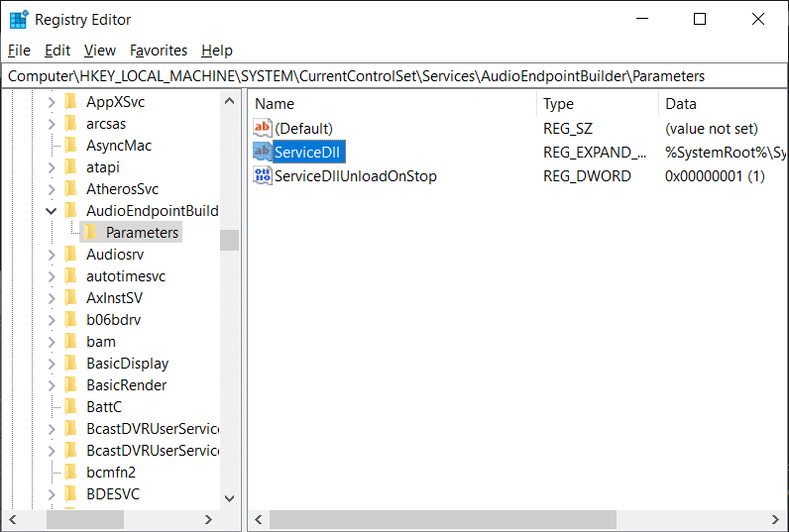Image resolution: width=789 pixels, height=532 pixels.
Task: Click the AudioEndpointBuilder folder icon
Action: (x=71, y=210)
